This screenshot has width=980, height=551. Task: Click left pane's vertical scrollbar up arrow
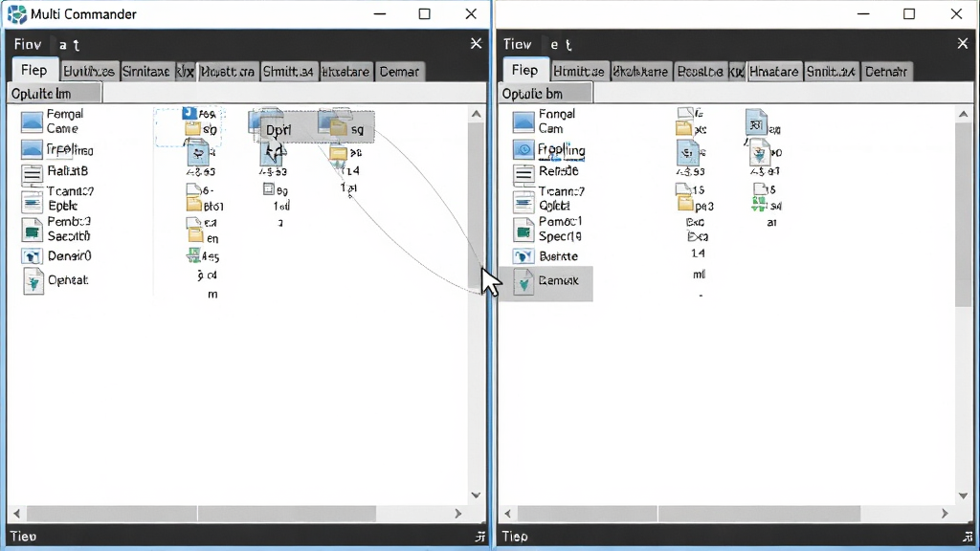tap(477, 114)
